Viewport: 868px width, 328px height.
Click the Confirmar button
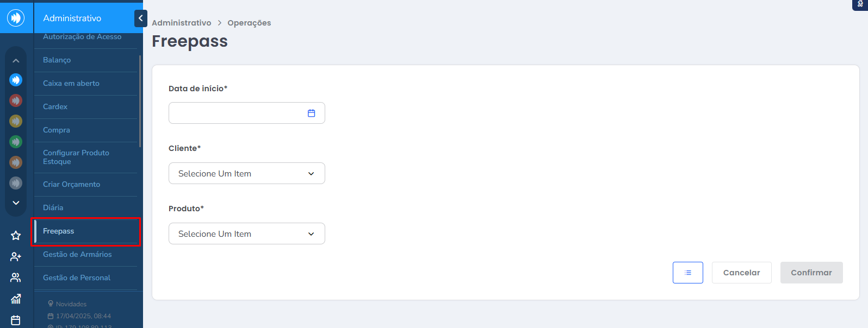811,273
